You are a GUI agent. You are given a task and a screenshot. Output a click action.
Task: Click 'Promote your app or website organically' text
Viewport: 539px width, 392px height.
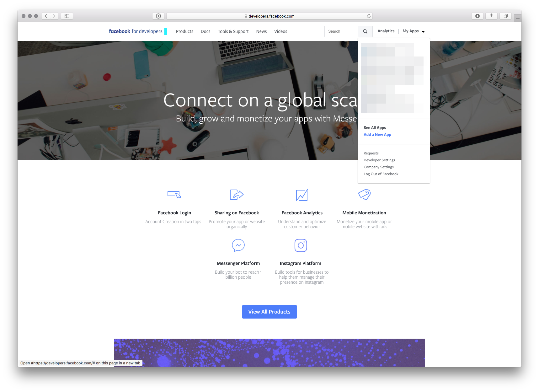(x=237, y=224)
